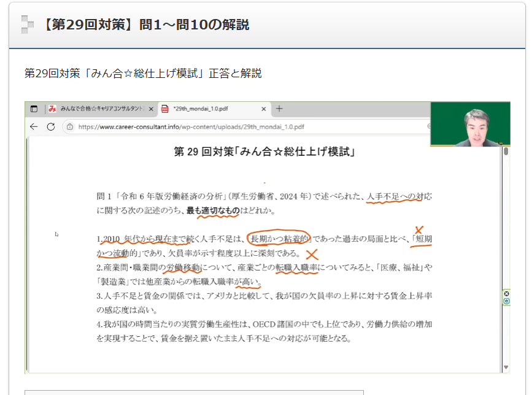Image resolution: width=532 pixels, height=395 pixels.
Task: Click the PDF scrollbar thumb at the top
Action: 506,151
